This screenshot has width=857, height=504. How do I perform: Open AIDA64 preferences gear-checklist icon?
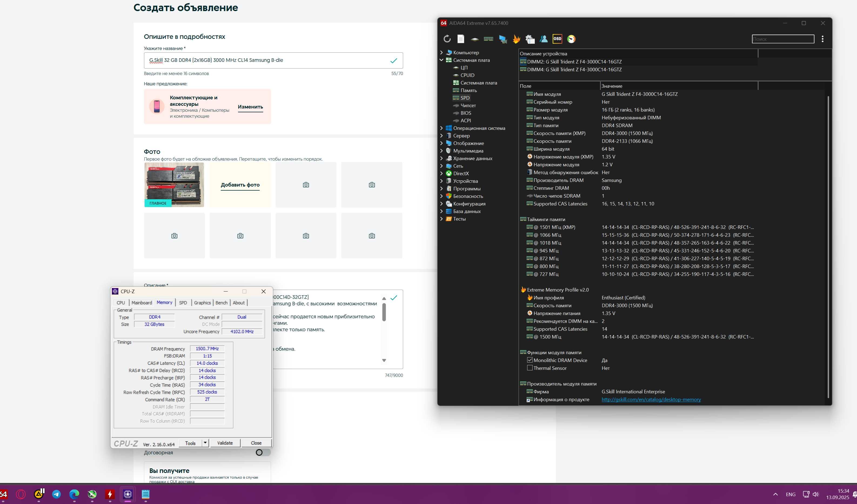(x=530, y=39)
